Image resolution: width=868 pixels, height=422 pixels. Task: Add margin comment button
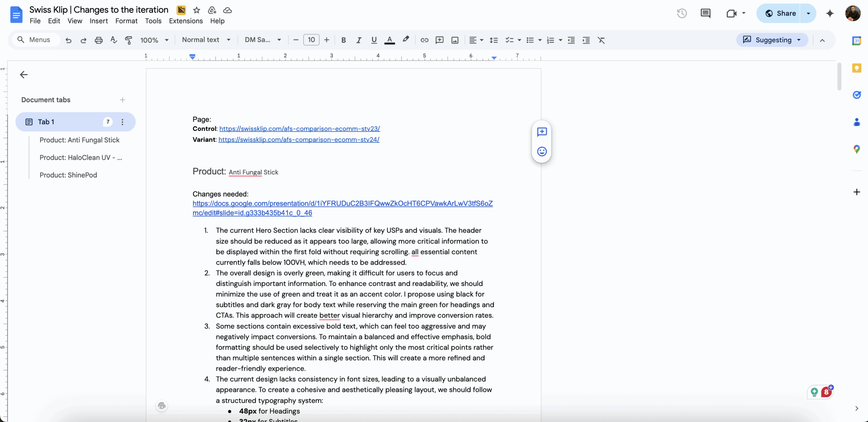point(542,132)
